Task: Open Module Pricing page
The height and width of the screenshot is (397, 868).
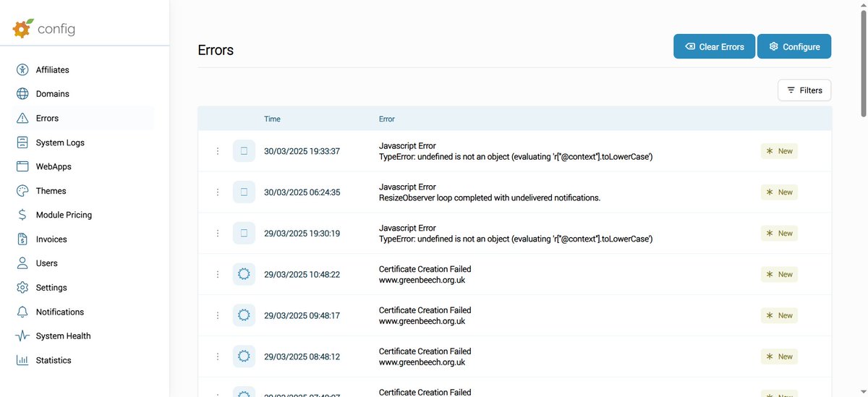Action: [x=85, y=215]
